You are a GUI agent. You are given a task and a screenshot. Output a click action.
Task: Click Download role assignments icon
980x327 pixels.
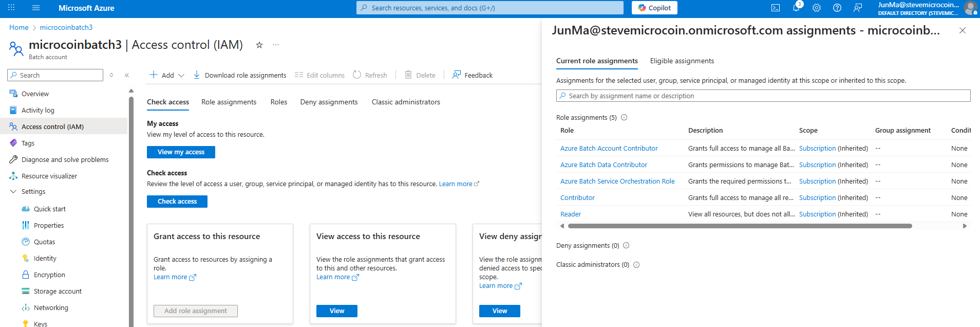pos(197,75)
